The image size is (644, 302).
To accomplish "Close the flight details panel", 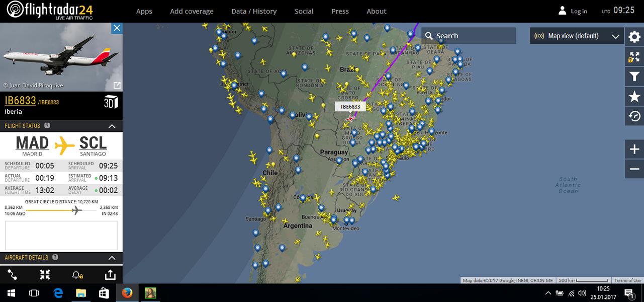I will pos(117,28).
